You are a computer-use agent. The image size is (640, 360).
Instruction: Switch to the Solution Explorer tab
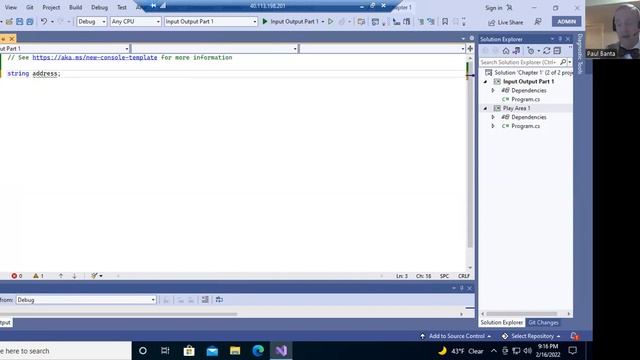[x=502, y=322]
